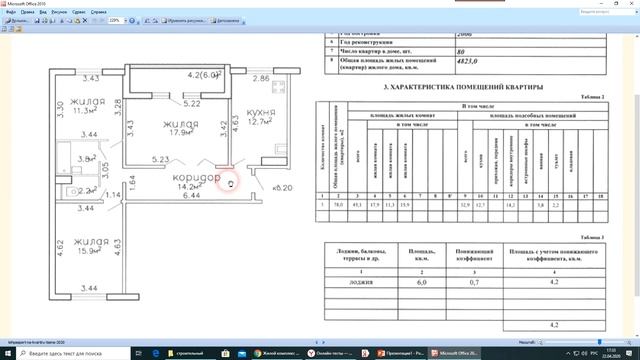Click the Windows taskbar search box

click(73, 353)
